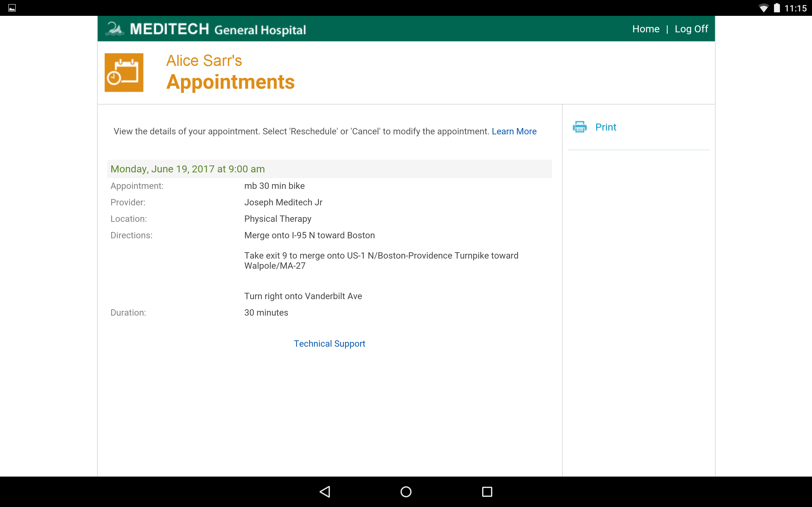Viewport: 812px width, 507px height.
Task: Click the Print link
Action: coord(606,127)
